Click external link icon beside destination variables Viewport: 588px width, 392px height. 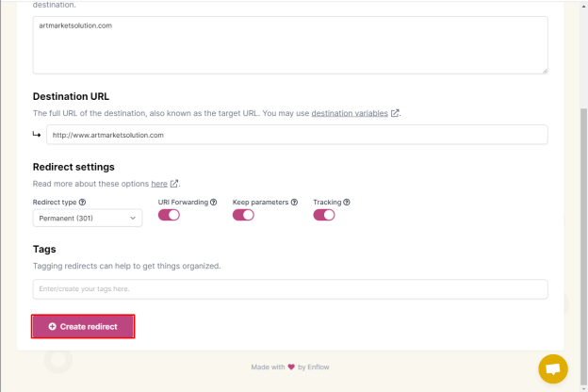(x=395, y=113)
